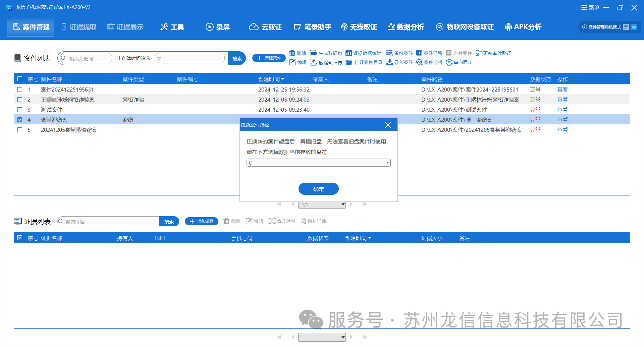Click the 备份案件 backup icon
Viewport: 644px width, 346px height.
click(x=389, y=53)
